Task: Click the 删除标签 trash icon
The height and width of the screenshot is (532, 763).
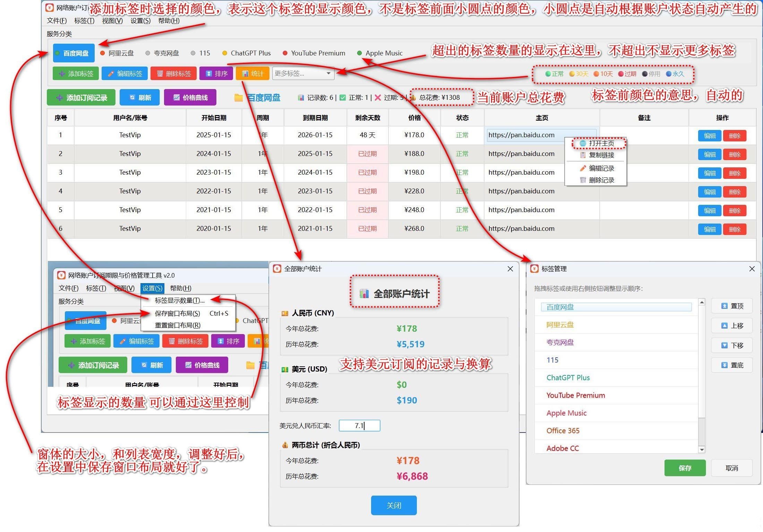Action: [174, 73]
